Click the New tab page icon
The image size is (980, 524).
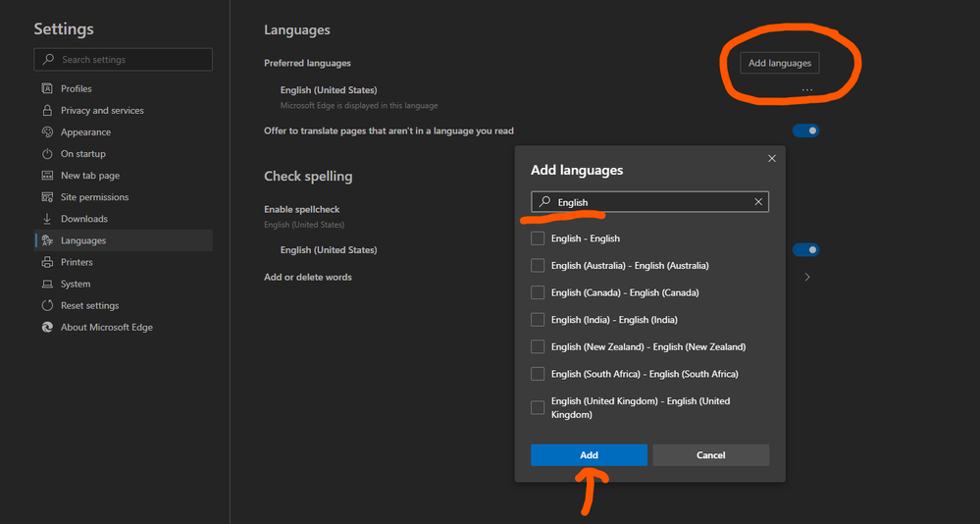pos(47,176)
